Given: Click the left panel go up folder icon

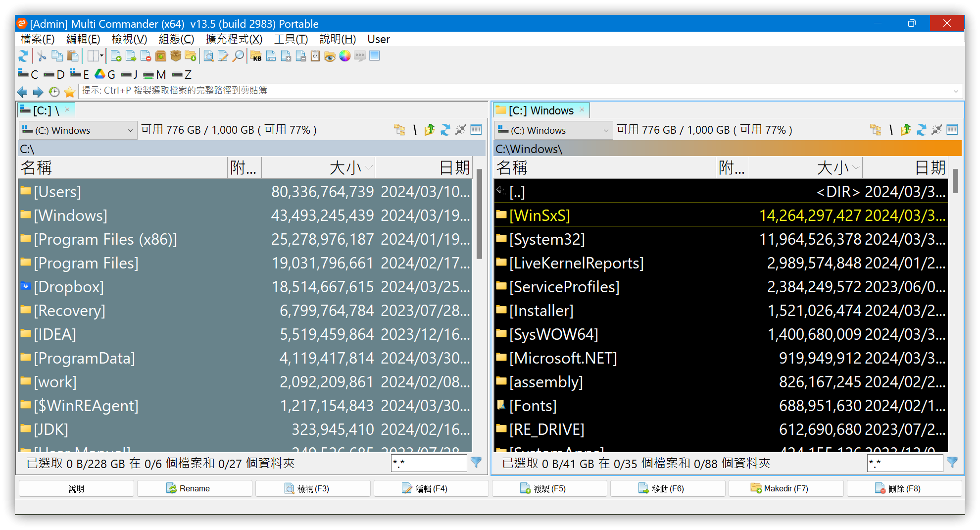Looking at the screenshot, I should click(430, 130).
